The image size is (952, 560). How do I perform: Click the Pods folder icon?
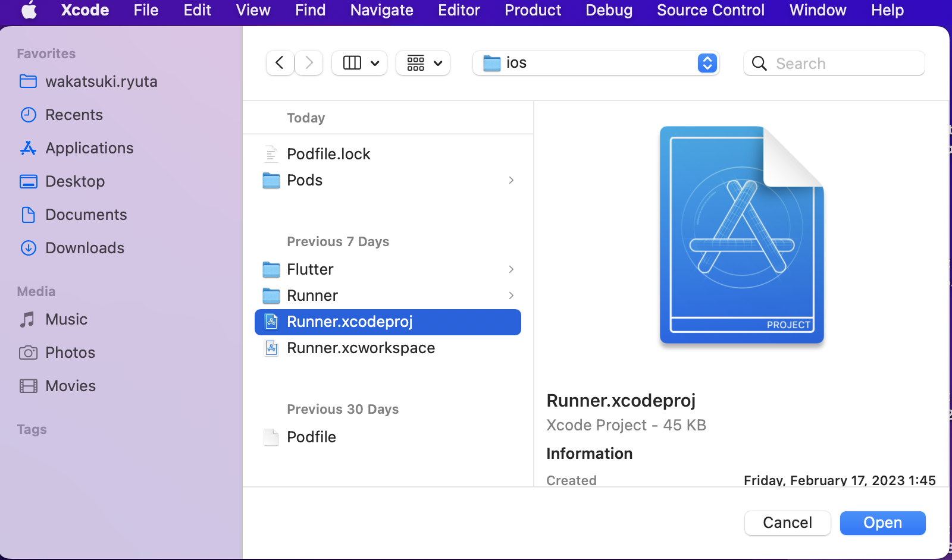(x=271, y=180)
